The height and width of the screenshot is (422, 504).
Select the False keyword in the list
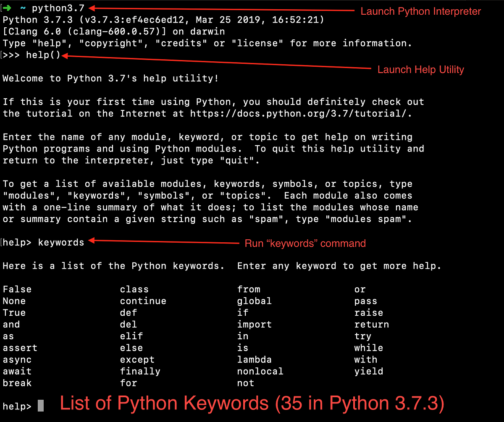(17, 289)
